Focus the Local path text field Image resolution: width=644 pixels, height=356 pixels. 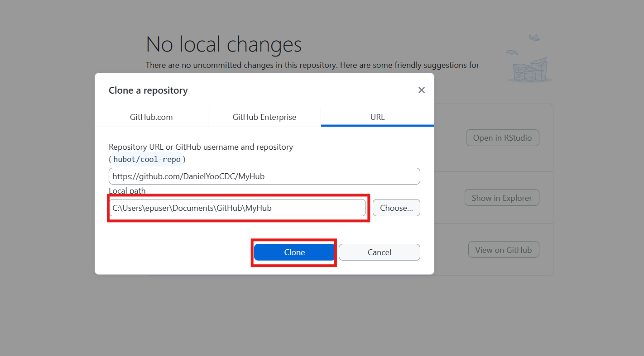point(237,208)
